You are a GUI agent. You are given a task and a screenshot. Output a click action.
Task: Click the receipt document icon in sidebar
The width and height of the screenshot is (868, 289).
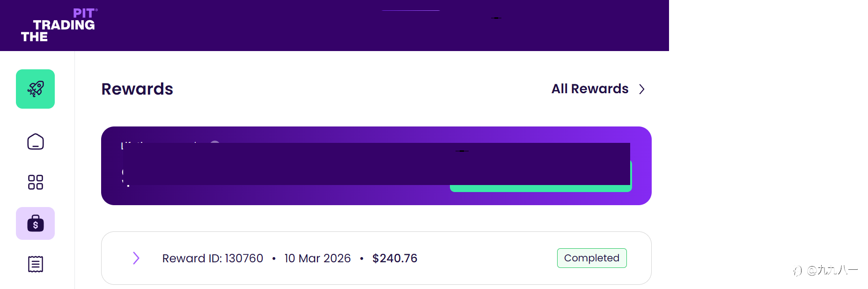(35, 264)
